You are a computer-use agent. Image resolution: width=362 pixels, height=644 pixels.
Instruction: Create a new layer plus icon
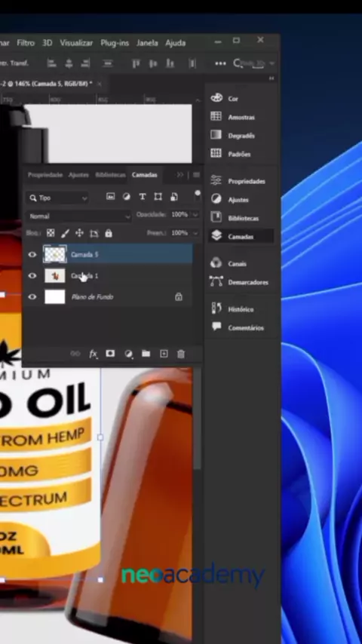click(x=164, y=354)
